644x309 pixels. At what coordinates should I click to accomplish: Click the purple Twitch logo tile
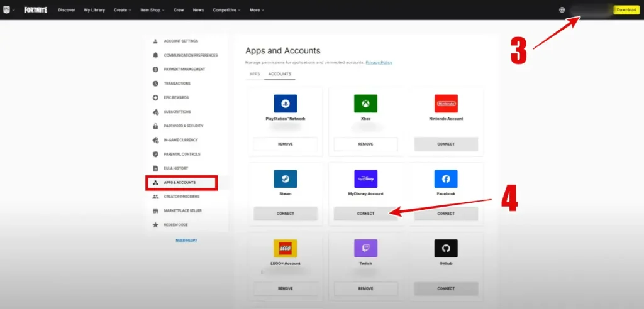[x=365, y=248]
